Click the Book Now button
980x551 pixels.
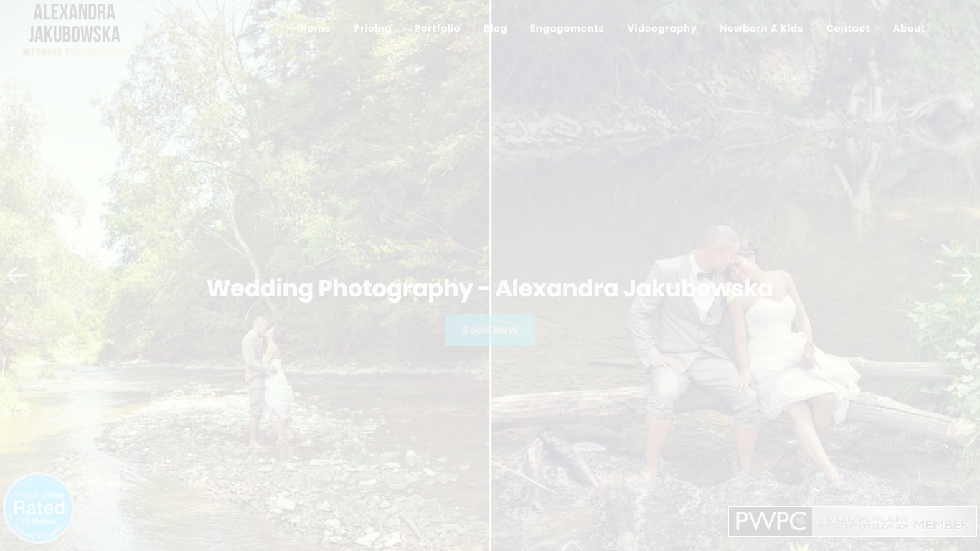[490, 330]
